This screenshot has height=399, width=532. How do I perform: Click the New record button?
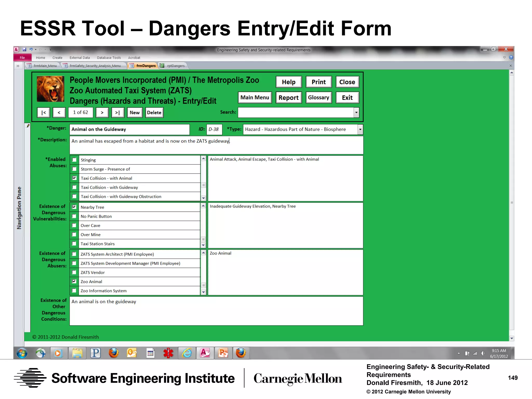[135, 112]
